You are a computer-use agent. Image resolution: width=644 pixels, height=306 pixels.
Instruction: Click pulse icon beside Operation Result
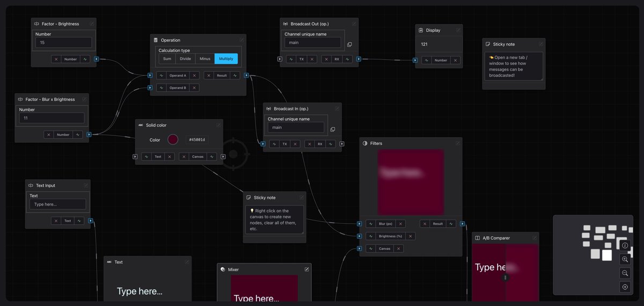235,76
